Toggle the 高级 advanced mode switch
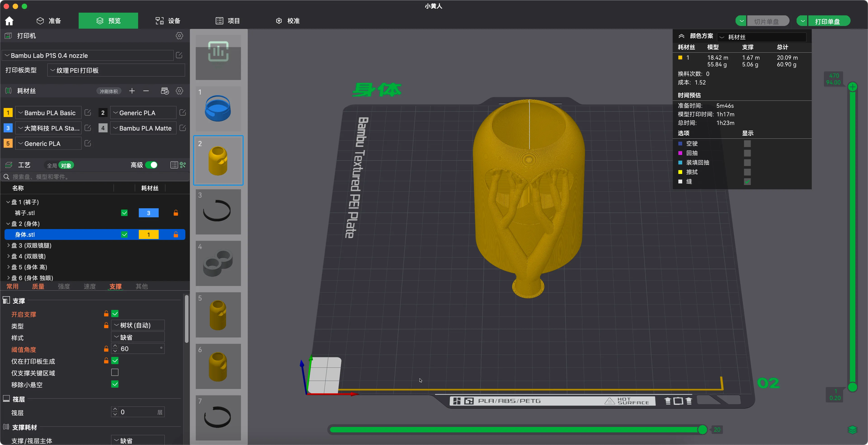 [x=152, y=165]
